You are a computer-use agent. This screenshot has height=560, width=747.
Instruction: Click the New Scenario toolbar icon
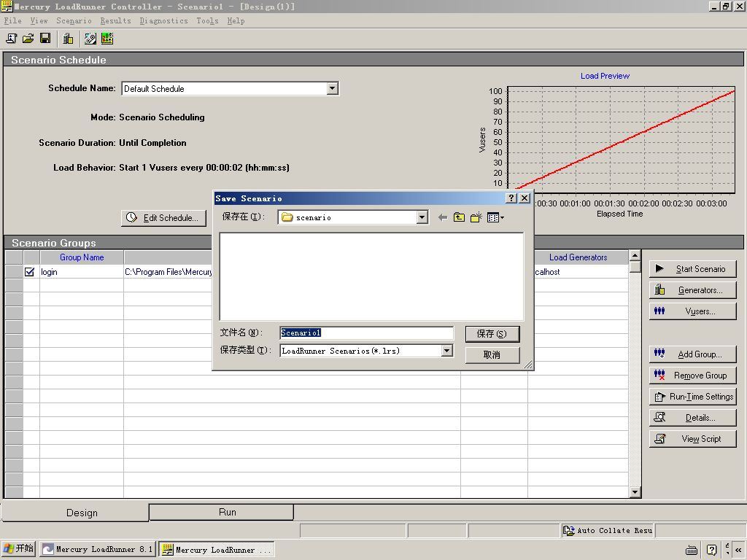pos(12,39)
